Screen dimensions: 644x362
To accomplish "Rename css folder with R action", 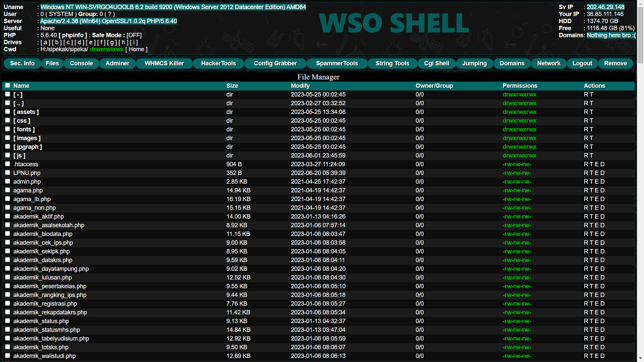I will (x=586, y=121).
